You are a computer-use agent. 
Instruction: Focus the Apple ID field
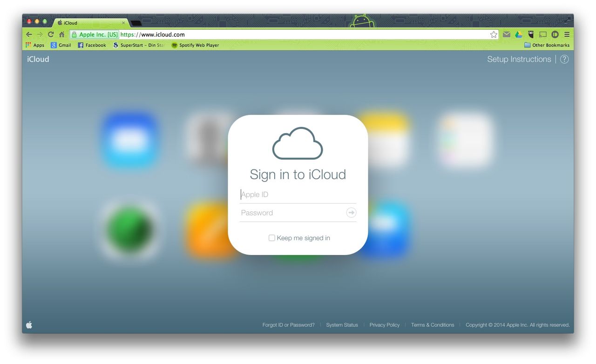[298, 195]
